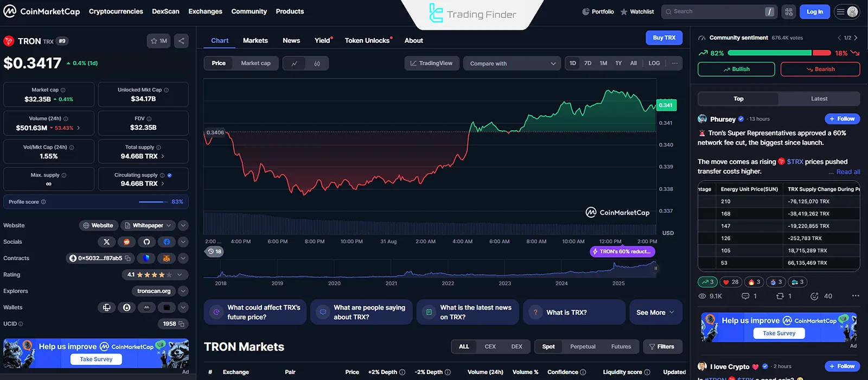Open TRON's Reddit social link
The image size is (868, 380).
(126, 242)
